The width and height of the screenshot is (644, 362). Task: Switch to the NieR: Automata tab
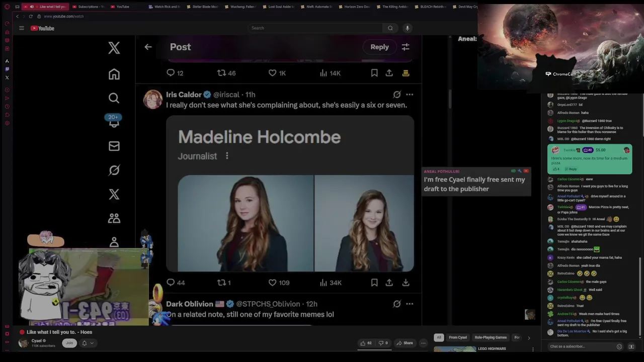(316, 7)
